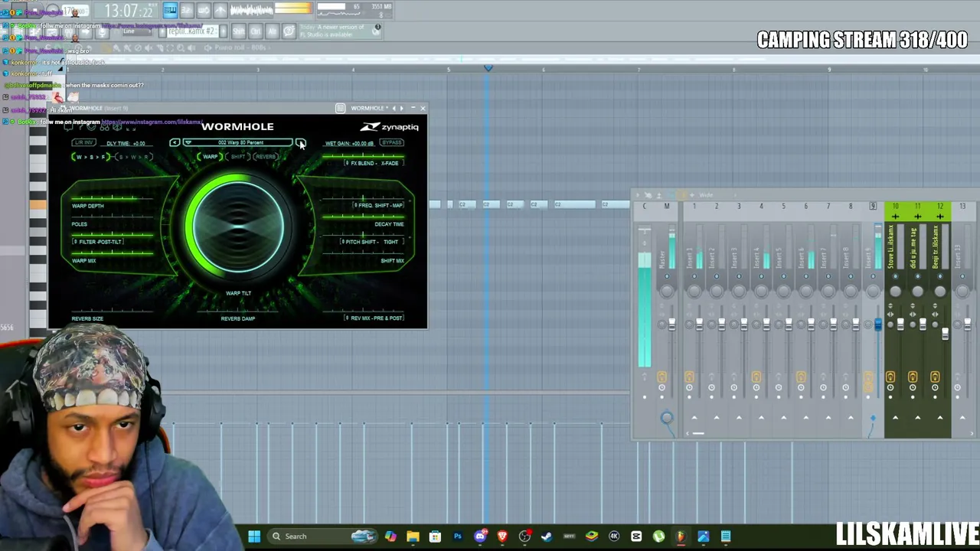Click the clock icon under Insert 5
This screenshot has height=551, width=980.
(778, 388)
